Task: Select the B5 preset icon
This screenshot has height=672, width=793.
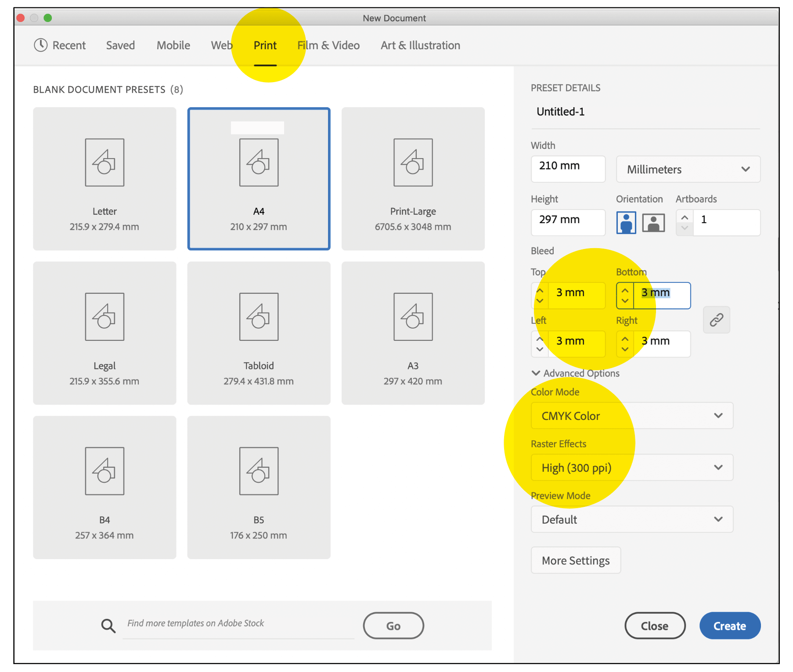Action: pos(259,471)
